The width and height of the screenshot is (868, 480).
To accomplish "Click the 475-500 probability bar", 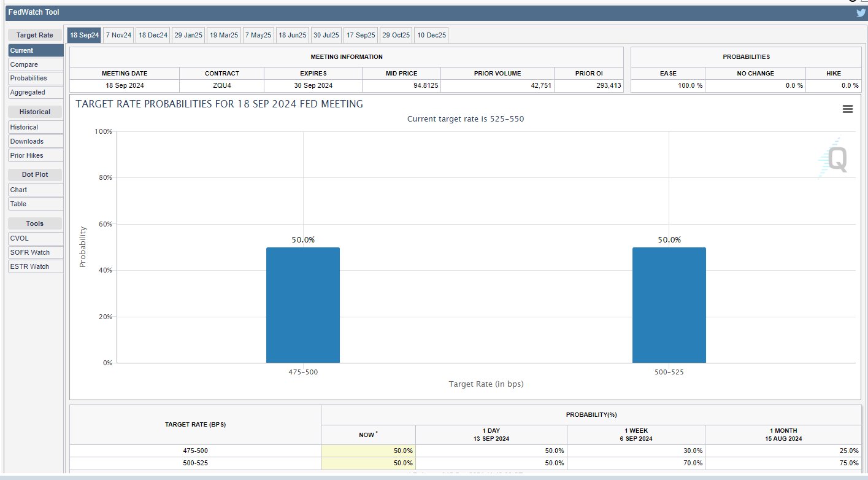I will [x=302, y=305].
